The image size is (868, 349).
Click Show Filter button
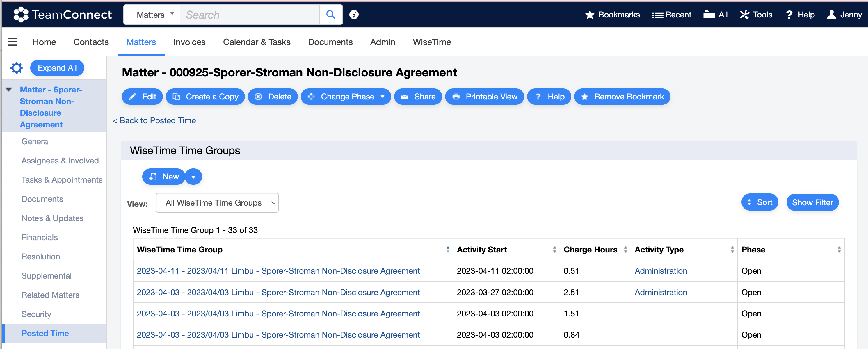(812, 202)
